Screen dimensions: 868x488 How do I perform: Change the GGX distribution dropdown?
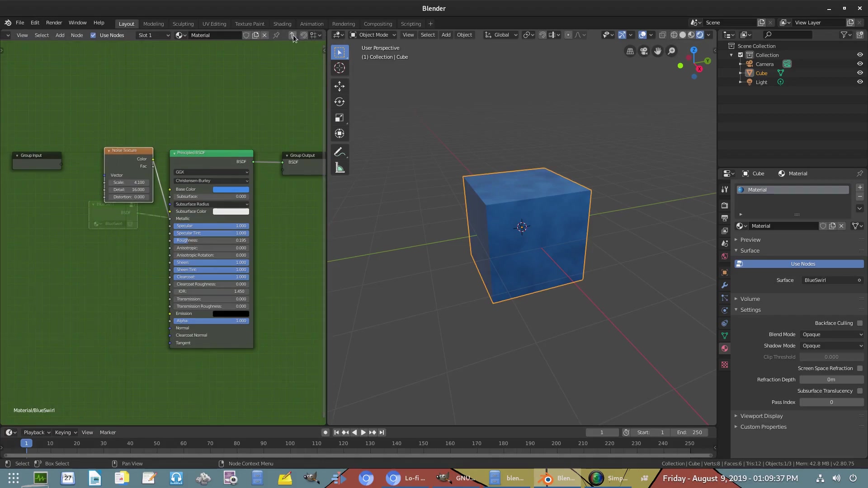click(x=211, y=172)
